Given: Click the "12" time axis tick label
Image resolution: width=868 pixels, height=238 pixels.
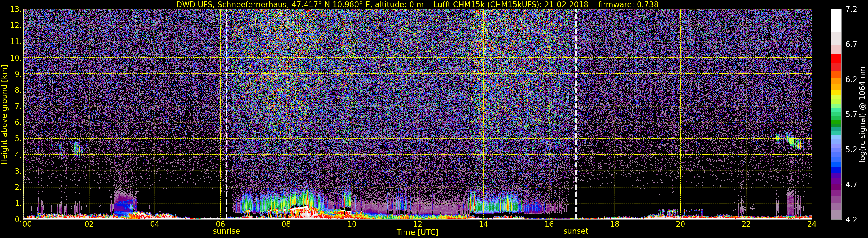Looking at the screenshot, I should (x=417, y=224).
